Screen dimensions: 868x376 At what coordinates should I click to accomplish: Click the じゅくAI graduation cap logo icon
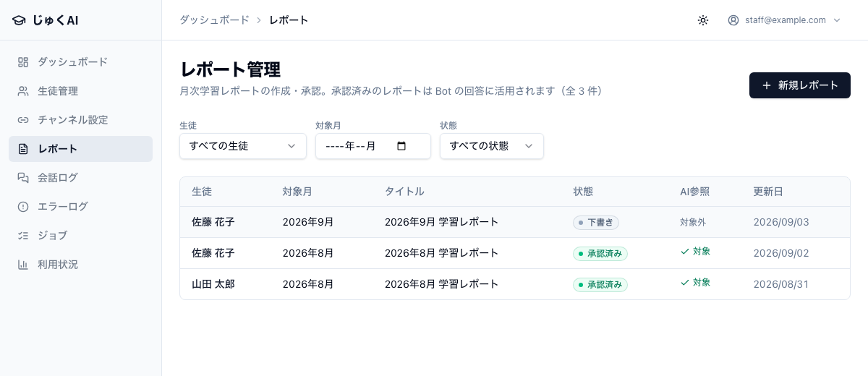click(x=19, y=20)
